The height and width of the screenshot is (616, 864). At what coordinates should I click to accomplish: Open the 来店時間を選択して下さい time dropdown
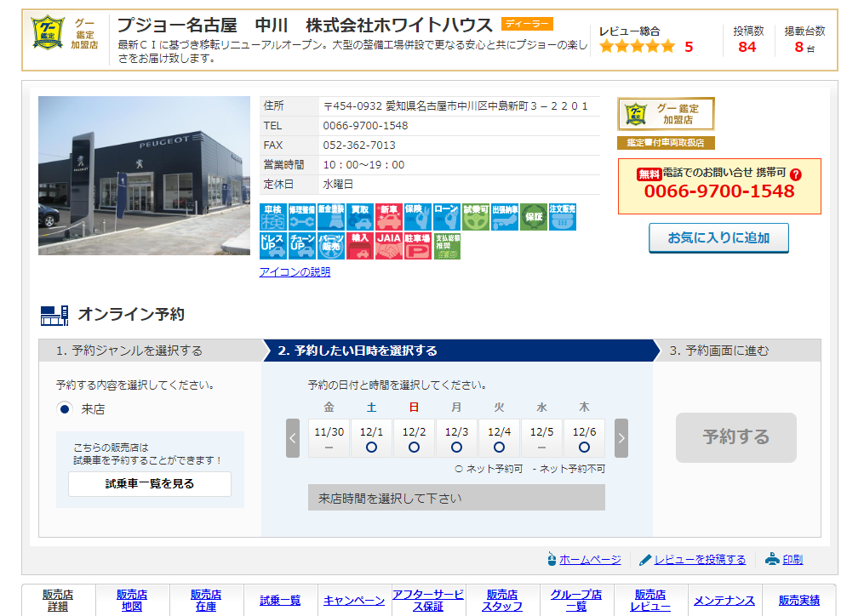pyautogui.click(x=456, y=498)
